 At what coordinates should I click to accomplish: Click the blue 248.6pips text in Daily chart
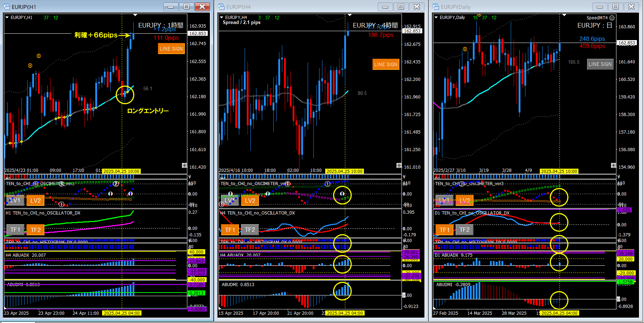(592, 39)
